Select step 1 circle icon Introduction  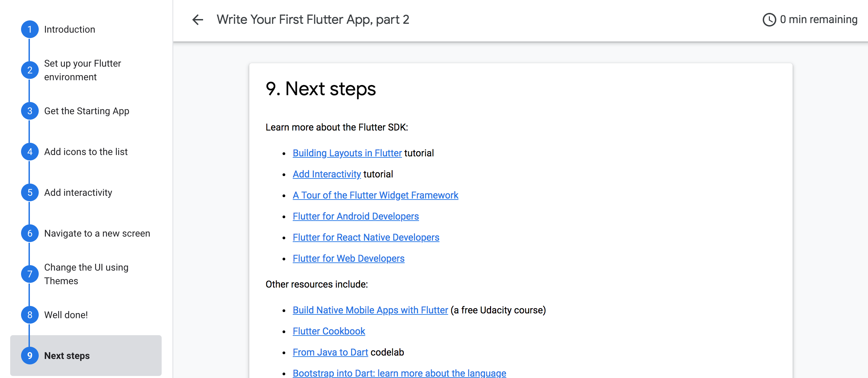(x=30, y=29)
